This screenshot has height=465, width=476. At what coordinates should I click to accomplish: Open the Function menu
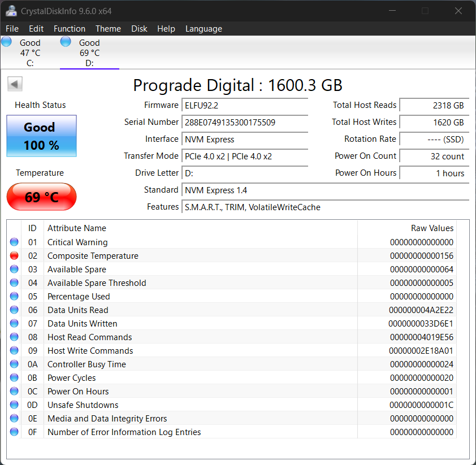pos(70,29)
